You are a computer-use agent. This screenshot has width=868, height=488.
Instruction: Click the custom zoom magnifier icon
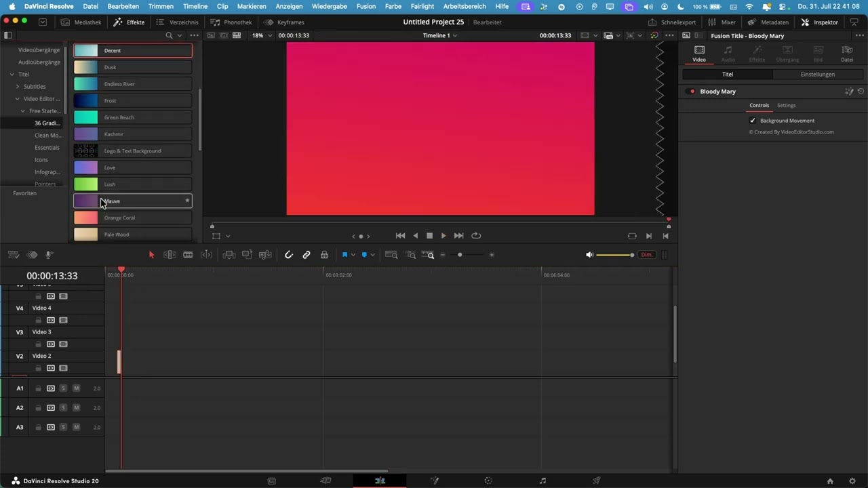[429, 255]
